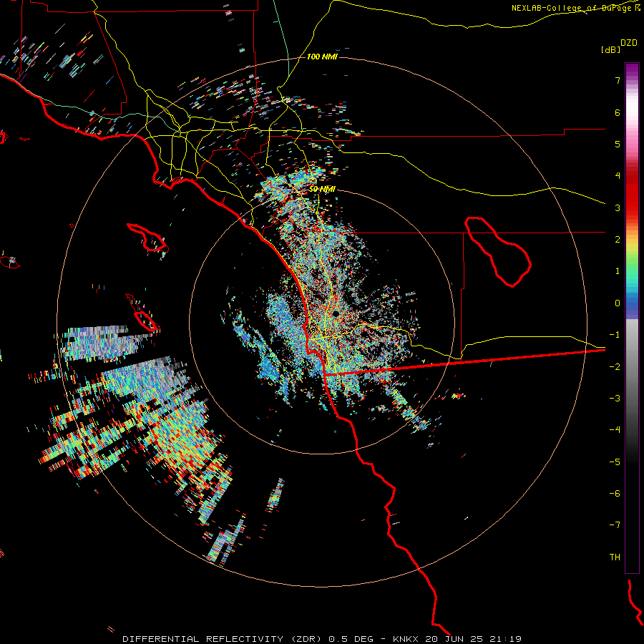Click the black radar site dot at center
Image resolution: width=644 pixels, height=644 pixels.
tap(336, 314)
